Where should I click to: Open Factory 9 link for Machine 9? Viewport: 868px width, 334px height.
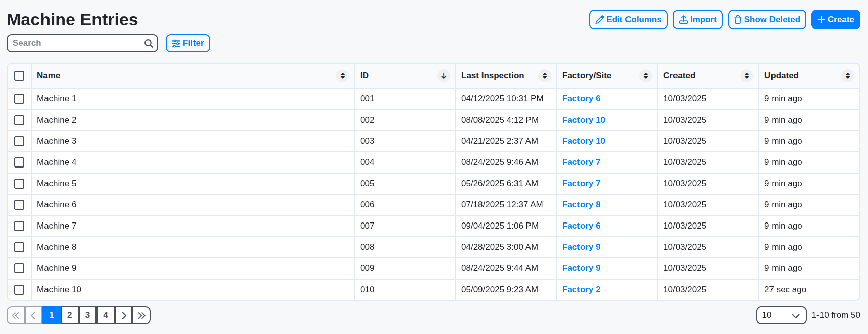581,268
